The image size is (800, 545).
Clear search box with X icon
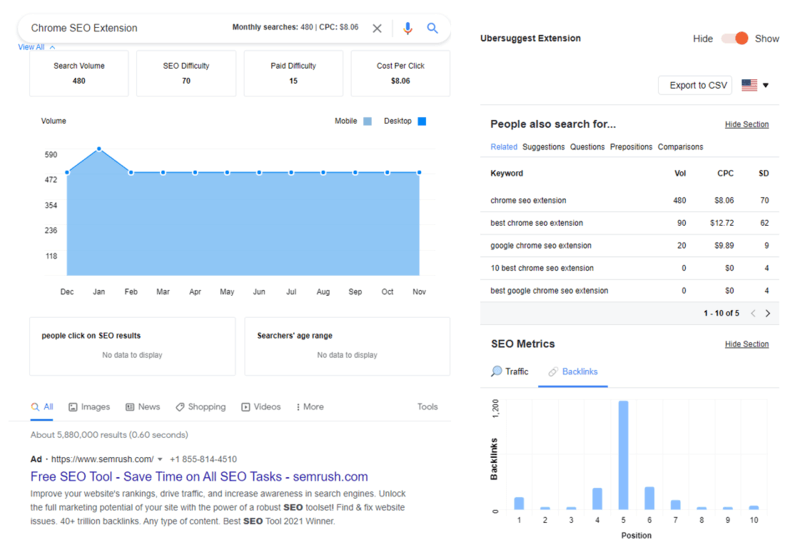377,29
